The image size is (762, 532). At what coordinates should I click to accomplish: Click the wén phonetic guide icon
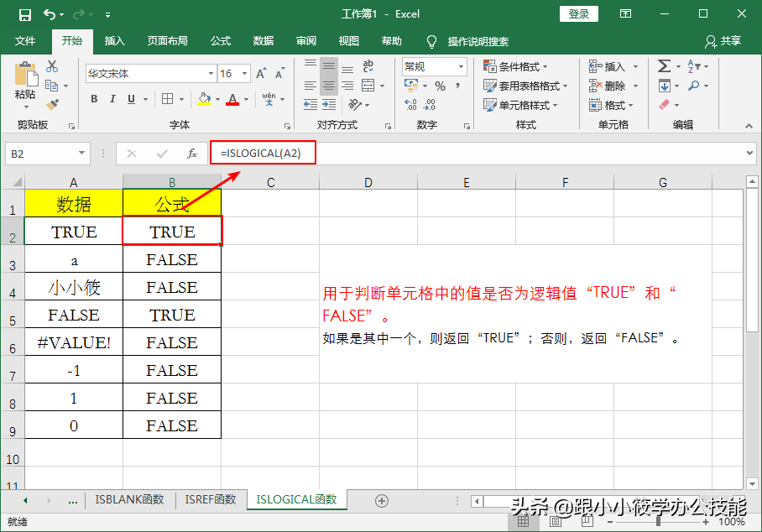(x=269, y=99)
